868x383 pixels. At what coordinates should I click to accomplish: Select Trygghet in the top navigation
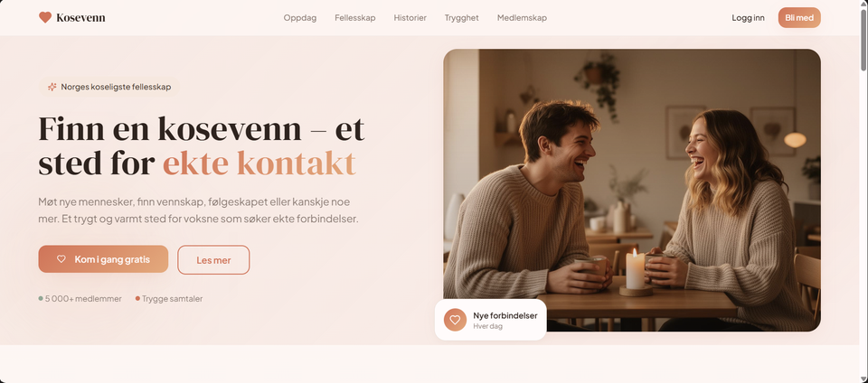click(462, 18)
